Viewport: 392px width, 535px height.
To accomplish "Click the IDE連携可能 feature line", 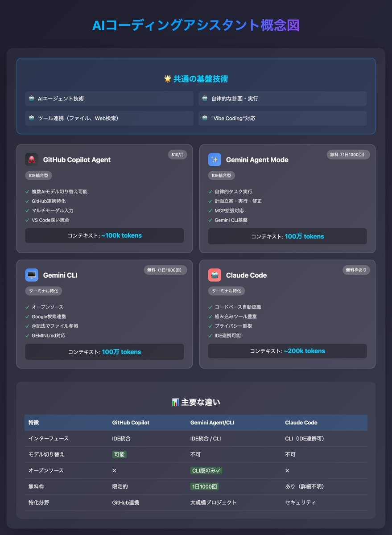I will click(x=228, y=335).
